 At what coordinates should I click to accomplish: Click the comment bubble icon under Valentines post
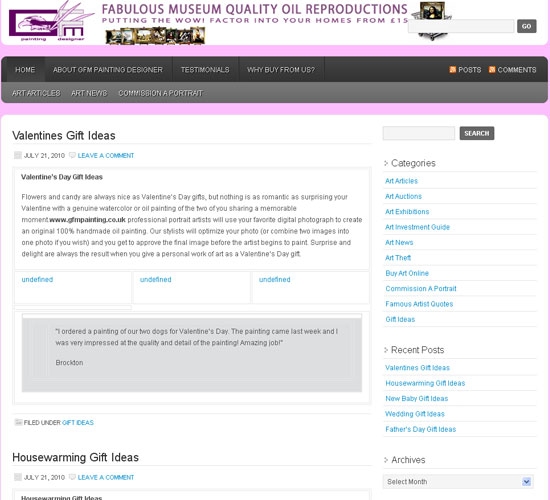point(72,155)
